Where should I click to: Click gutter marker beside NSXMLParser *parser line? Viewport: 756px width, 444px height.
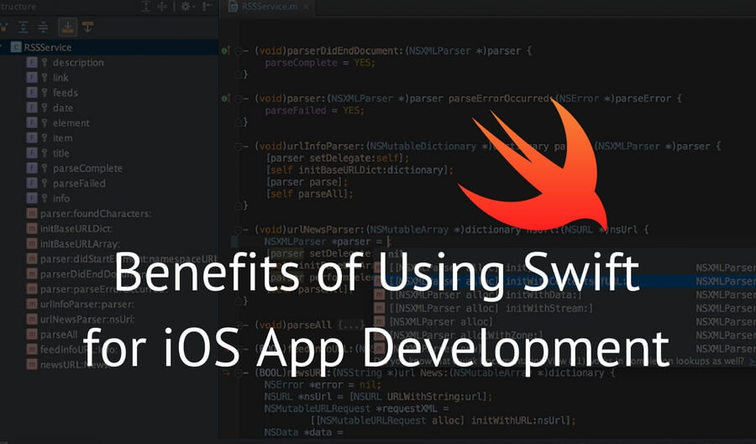(x=234, y=242)
